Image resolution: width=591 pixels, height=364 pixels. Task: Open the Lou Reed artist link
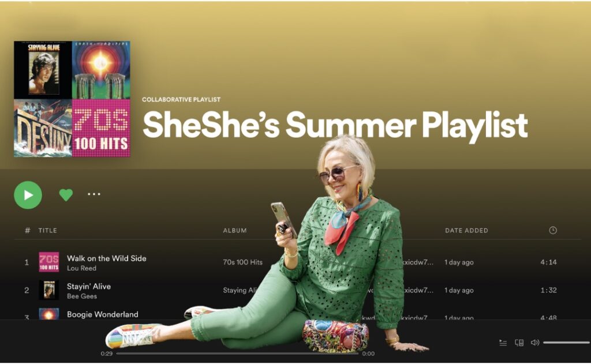click(81, 268)
